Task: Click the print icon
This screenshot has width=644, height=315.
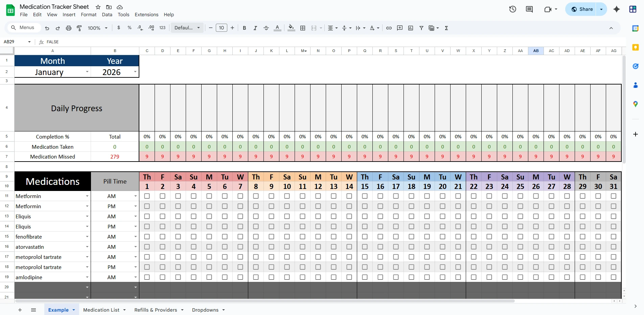Action: [x=68, y=28]
